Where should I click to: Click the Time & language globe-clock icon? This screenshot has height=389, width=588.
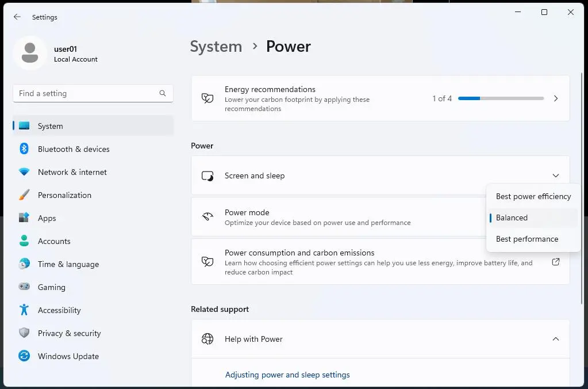tap(24, 264)
